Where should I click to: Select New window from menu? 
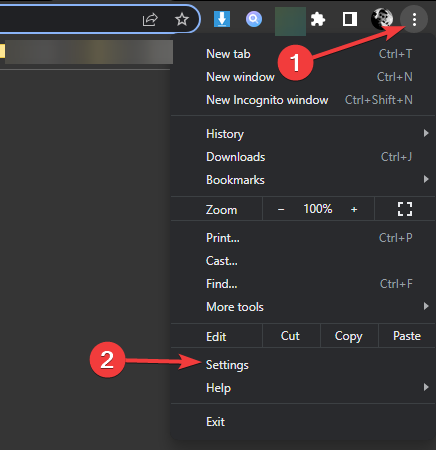pyautogui.click(x=303, y=77)
